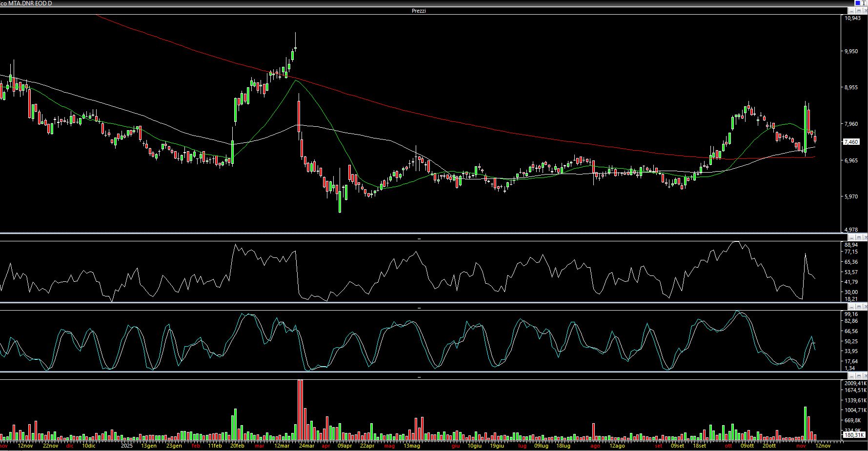Click the 2025 year label on time axis
The image size is (868, 451).
point(126,446)
